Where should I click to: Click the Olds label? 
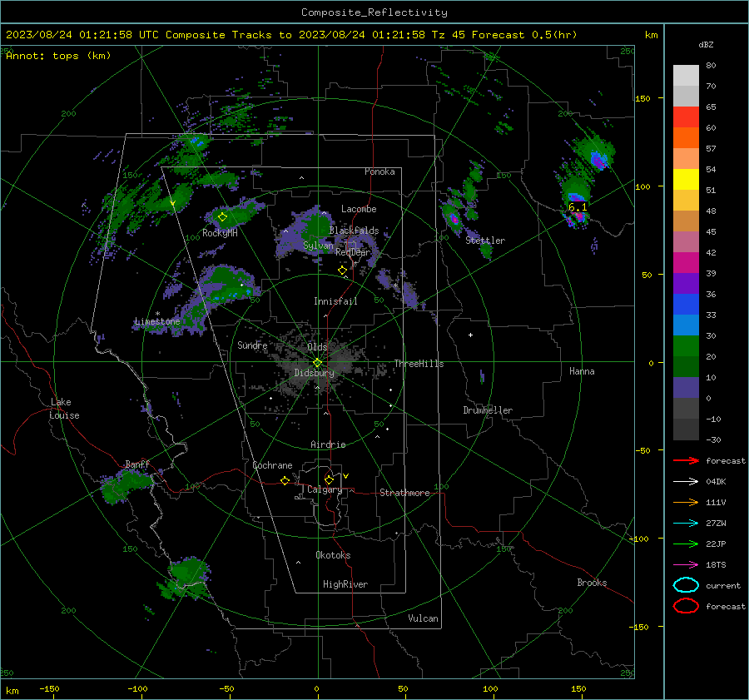tap(317, 347)
